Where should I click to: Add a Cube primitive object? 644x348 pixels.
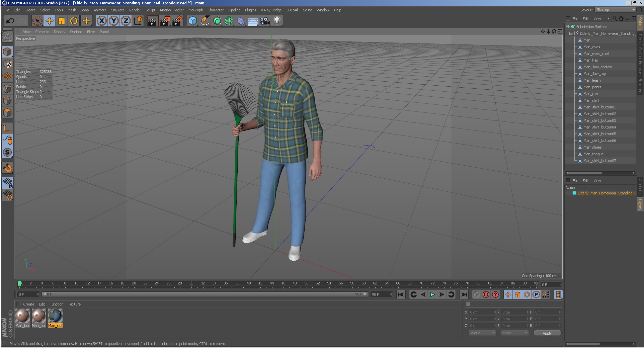pos(193,21)
